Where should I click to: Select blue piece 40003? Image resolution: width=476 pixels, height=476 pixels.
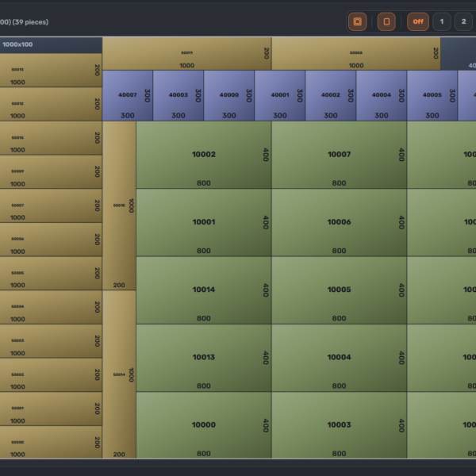click(x=178, y=95)
